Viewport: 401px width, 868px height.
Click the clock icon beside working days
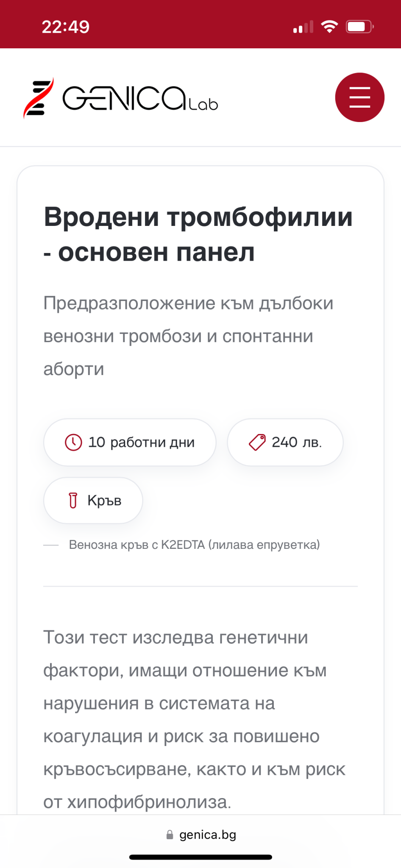click(x=73, y=442)
